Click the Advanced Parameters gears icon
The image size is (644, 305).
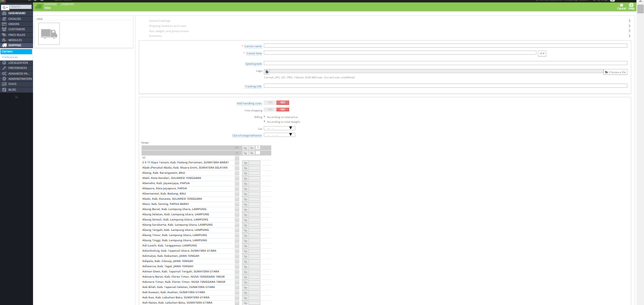(4, 74)
